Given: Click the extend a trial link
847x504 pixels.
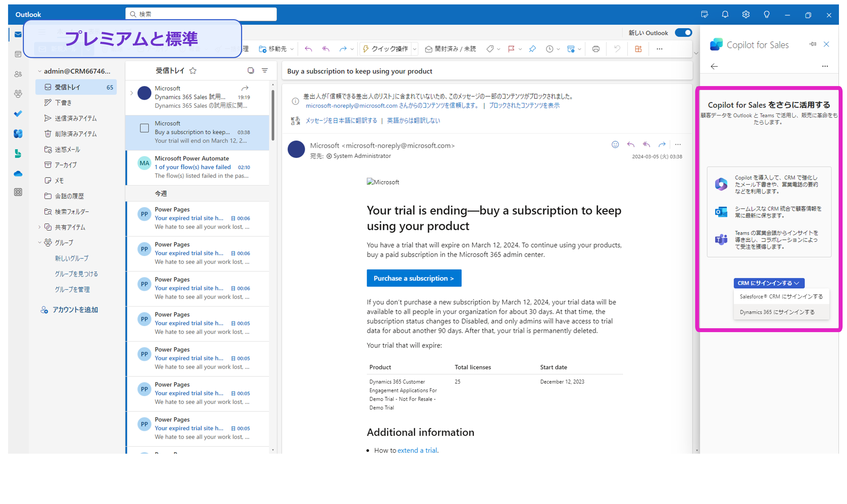Looking at the screenshot, I should [417, 450].
